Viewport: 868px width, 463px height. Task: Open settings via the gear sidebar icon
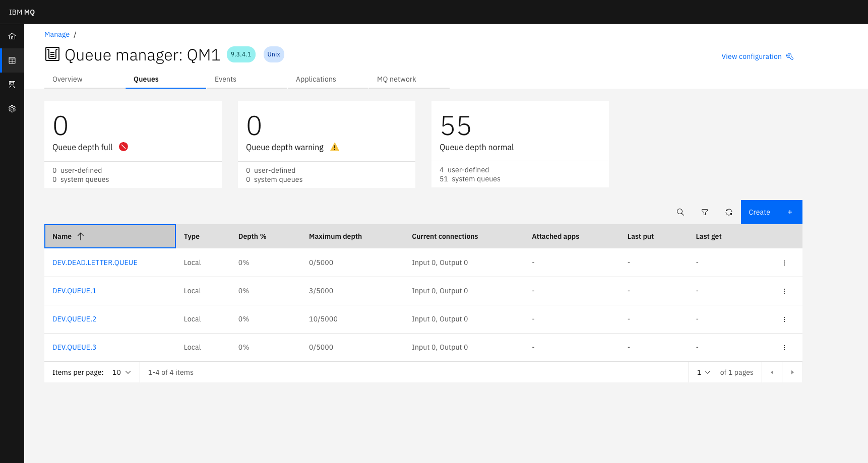coord(12,108)
